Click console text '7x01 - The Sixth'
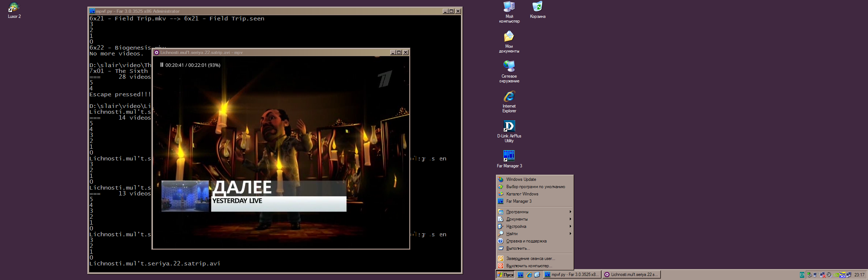The image size is (868, 280). point(119,71)
